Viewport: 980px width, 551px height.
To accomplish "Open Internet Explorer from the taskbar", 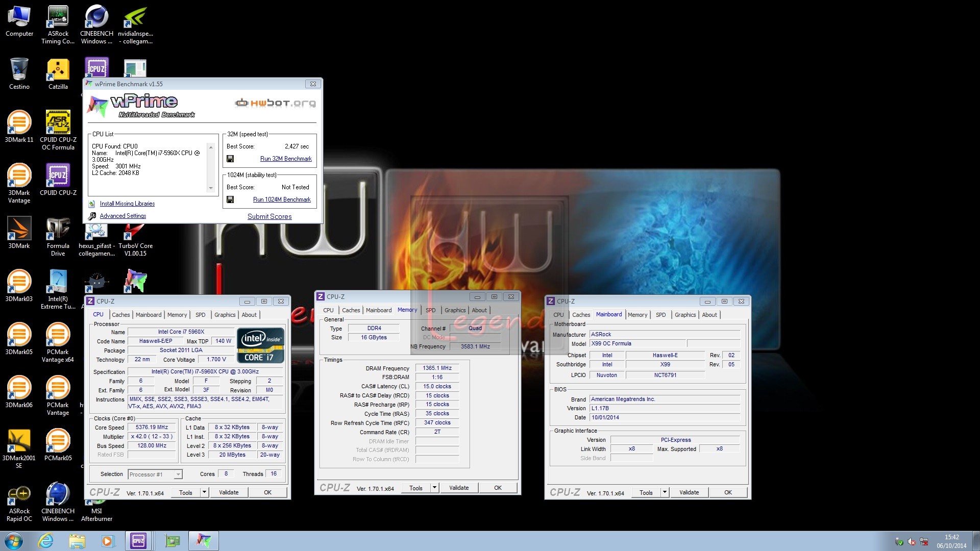I will [x=46, y=541].
